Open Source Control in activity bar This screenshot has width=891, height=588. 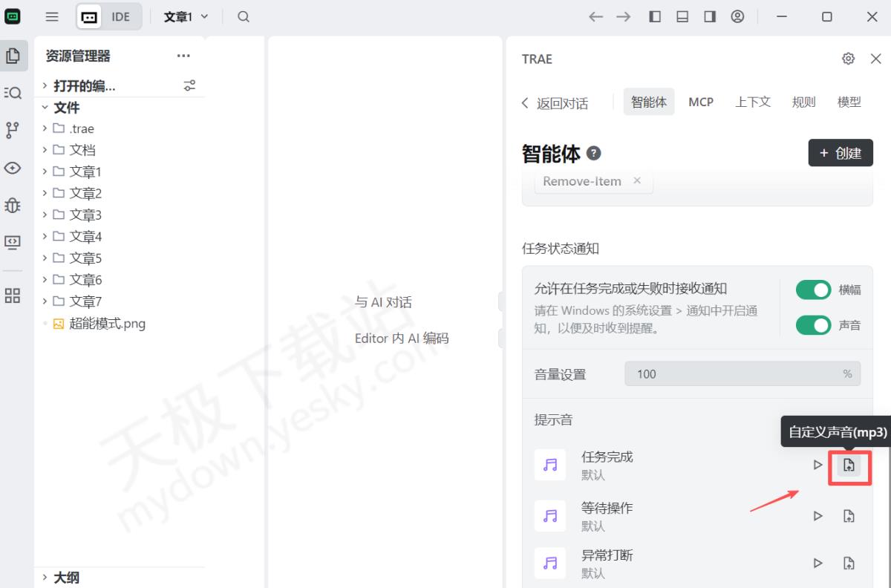13,131
